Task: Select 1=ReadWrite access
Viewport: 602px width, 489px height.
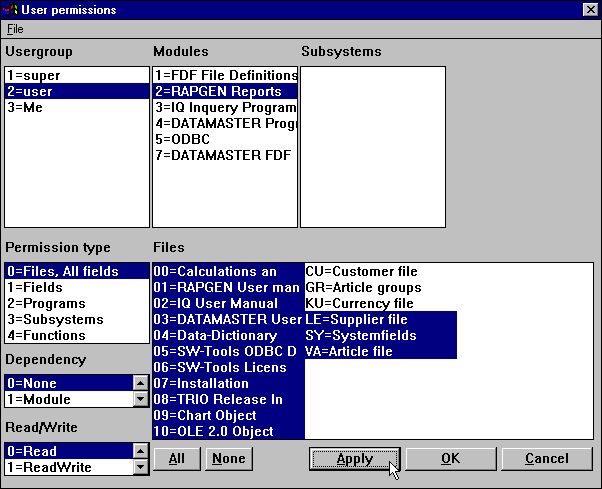Action: pyautogui.click(x=69, y=467)
